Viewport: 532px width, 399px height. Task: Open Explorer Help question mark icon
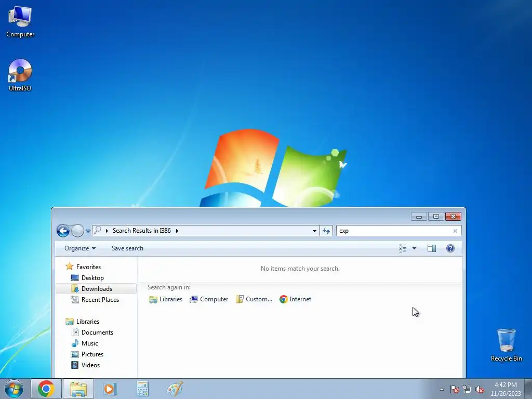click(x=450, y=248)
